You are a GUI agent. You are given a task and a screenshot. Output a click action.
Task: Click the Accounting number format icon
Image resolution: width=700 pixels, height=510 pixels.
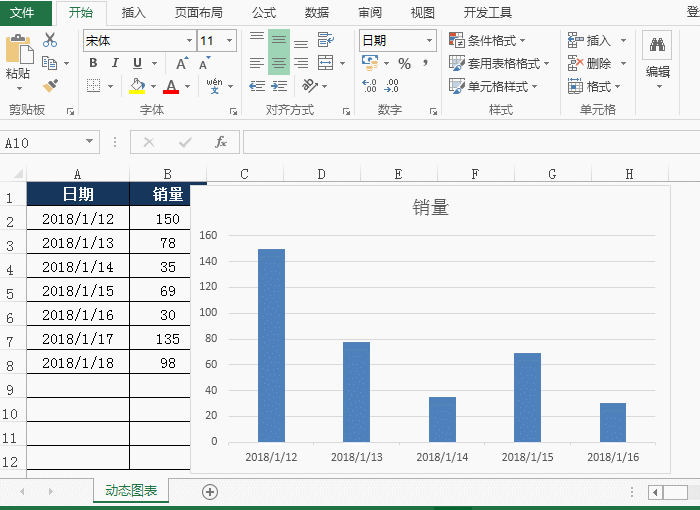point(370,63)
